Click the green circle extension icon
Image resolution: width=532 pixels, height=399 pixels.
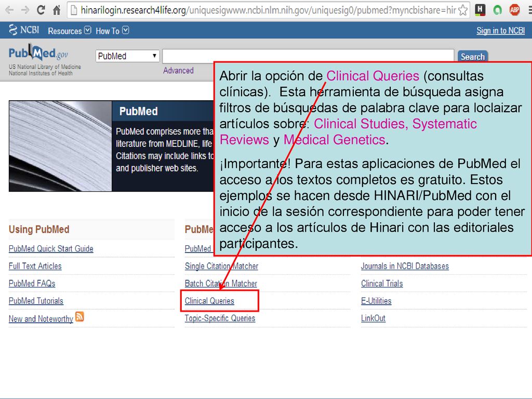(x=497, y=10)
